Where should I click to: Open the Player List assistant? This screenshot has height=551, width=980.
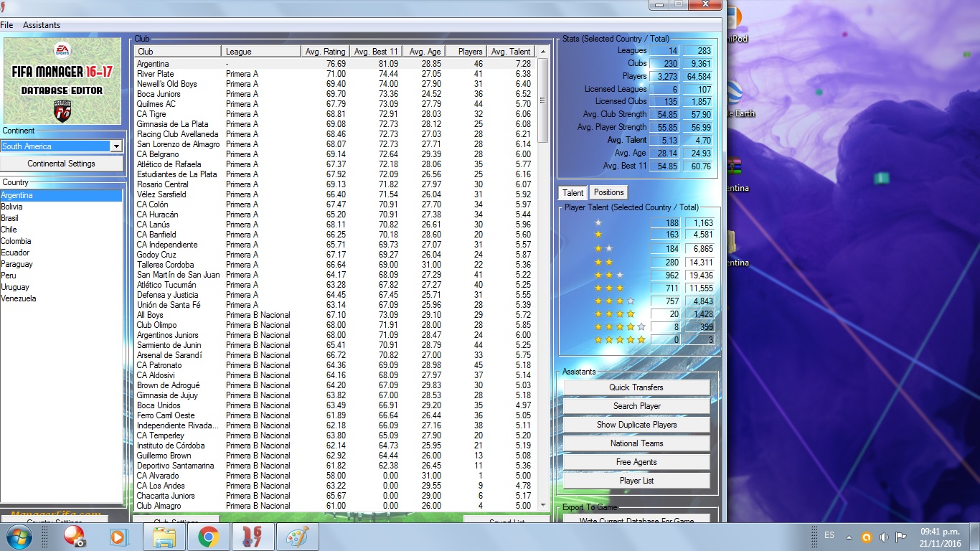[636, 481]
